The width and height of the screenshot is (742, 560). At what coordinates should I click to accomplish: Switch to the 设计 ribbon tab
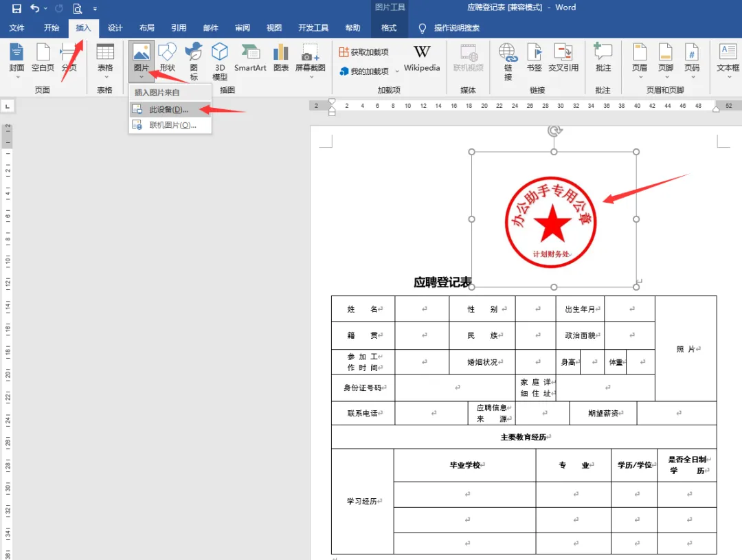click(x=115, y=28)
